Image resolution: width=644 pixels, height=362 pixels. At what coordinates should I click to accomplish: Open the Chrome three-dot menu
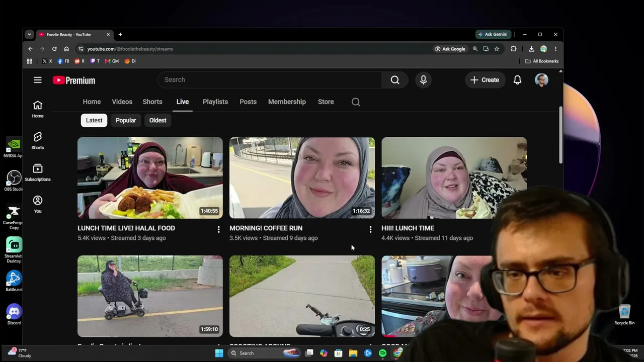coord(555,49)
